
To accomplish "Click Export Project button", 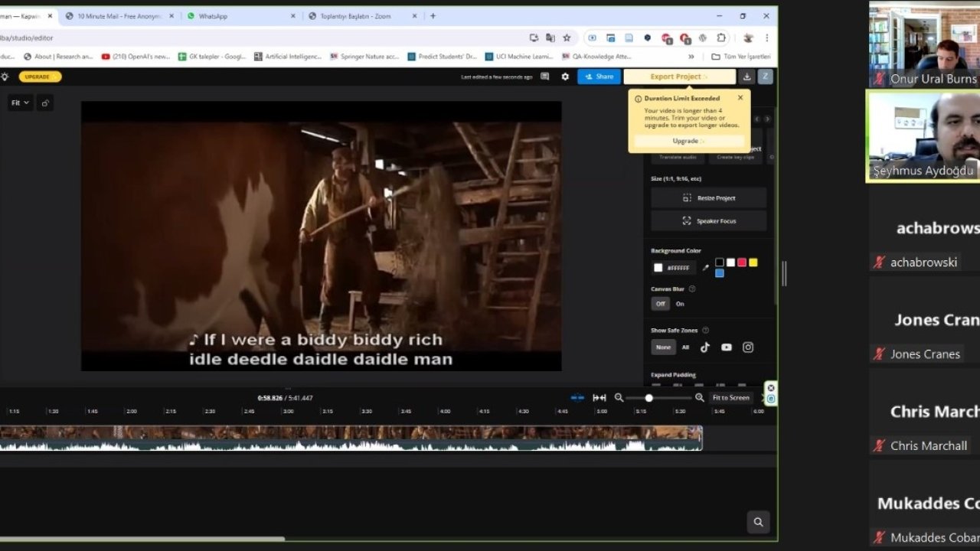I will (x=680, y=77).
